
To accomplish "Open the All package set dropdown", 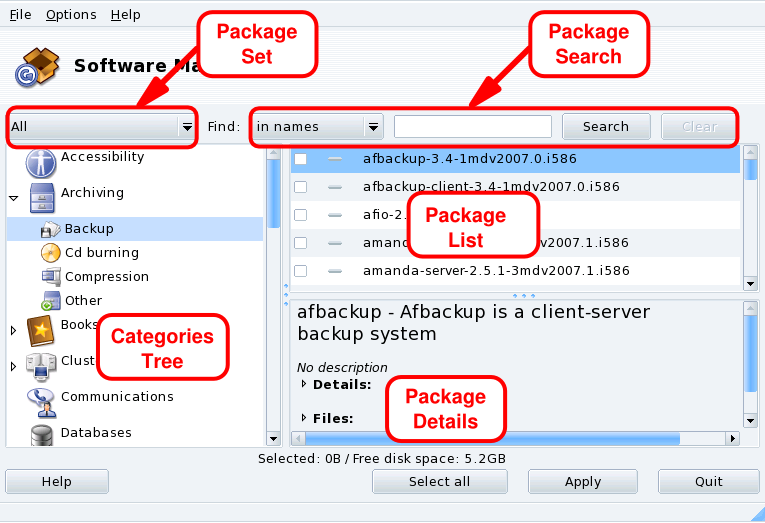I will (x=102, y=127).
